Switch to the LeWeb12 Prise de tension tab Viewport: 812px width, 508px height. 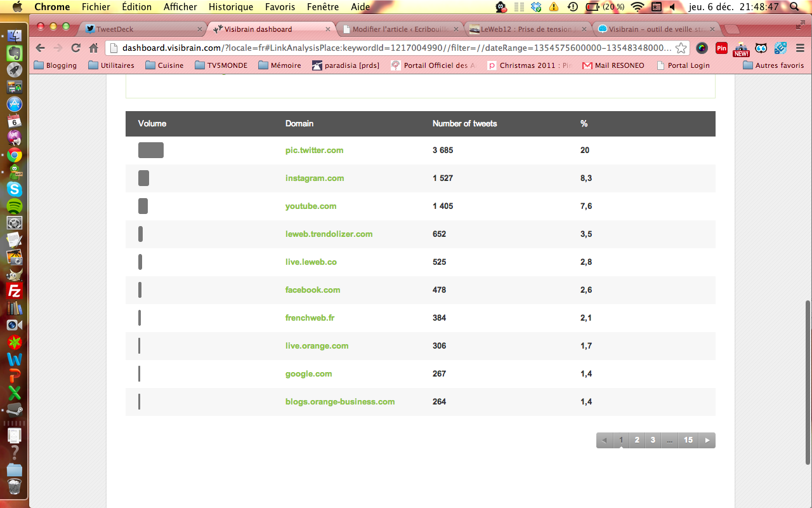coord(528,29)
